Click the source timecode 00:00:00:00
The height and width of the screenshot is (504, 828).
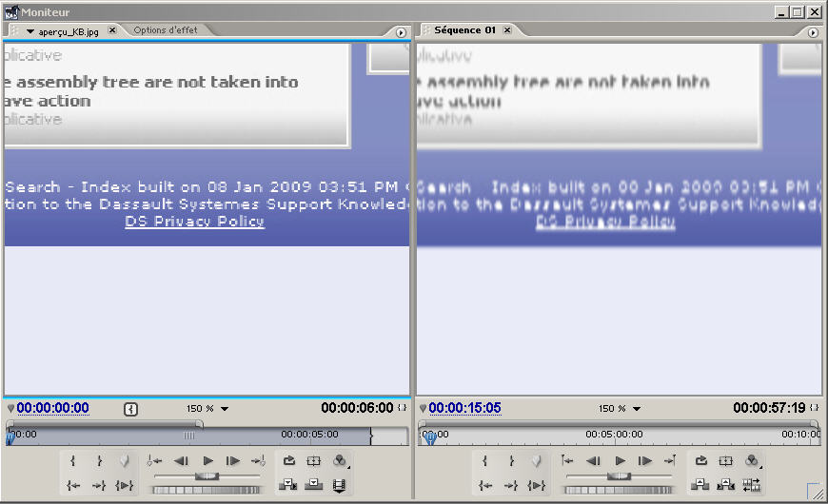pos(52,408)
